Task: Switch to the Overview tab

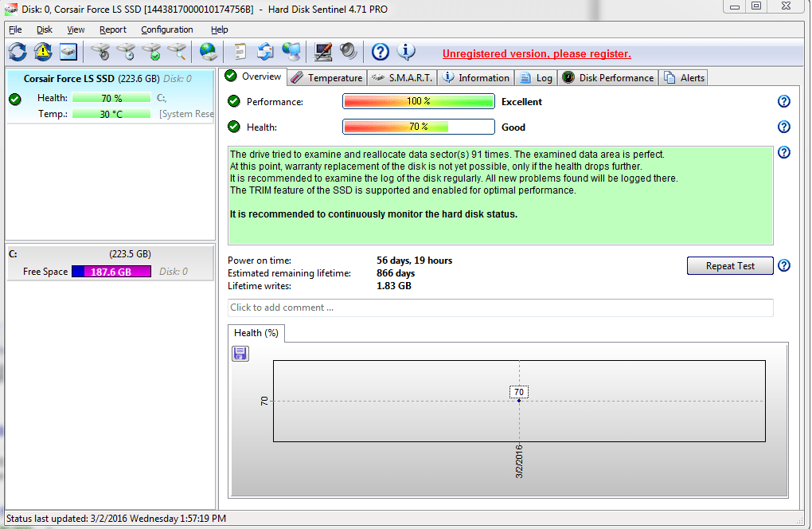Action: 253,76
